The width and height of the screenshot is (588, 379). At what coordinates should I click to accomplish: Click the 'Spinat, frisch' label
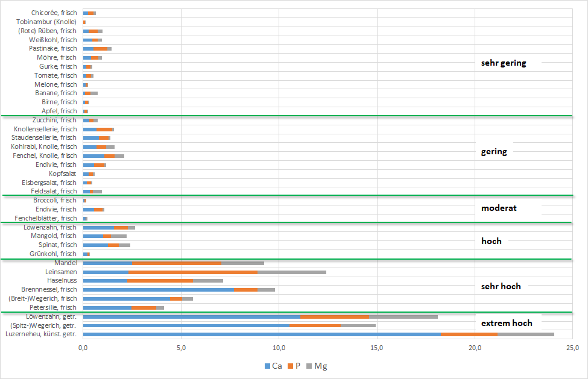(x=58, y=245)
